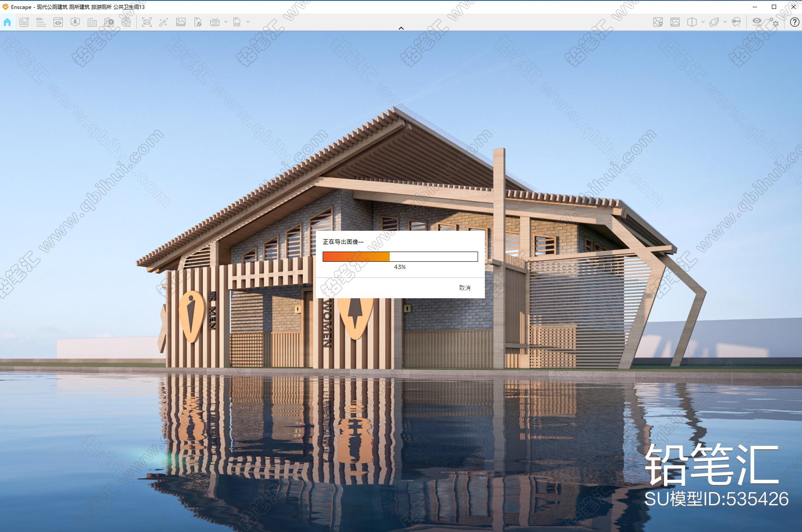Collapse the toolbar with the up chevron
This screenshot has height=532, width=802.
tap(401, 28)
